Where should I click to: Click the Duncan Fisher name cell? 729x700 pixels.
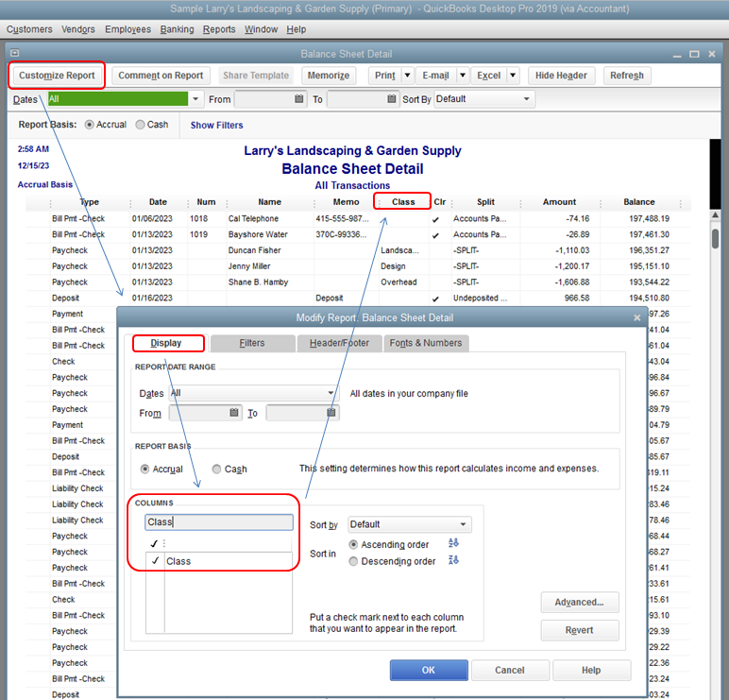pos(254,250)
